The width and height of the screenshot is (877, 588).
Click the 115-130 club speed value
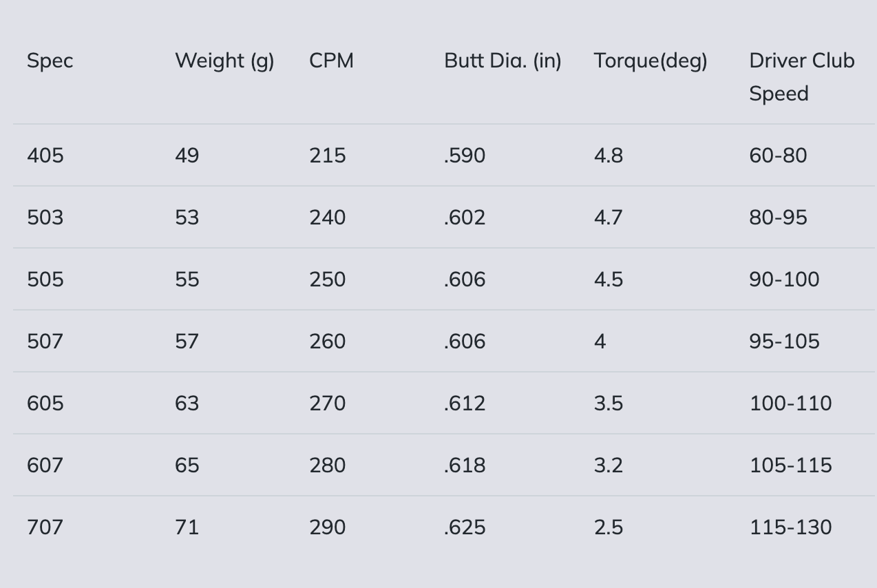click(x=790, y=527)
